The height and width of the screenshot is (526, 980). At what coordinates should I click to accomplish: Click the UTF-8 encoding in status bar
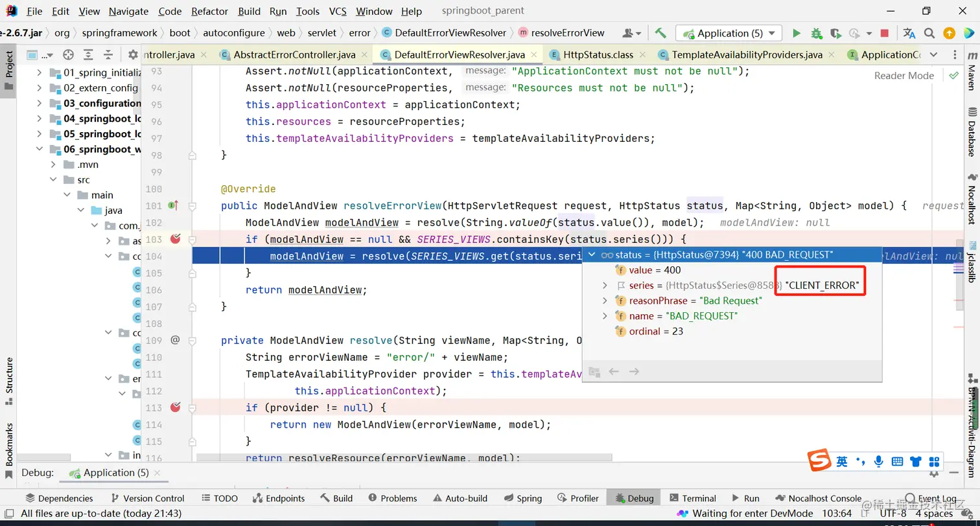(893, 513)
